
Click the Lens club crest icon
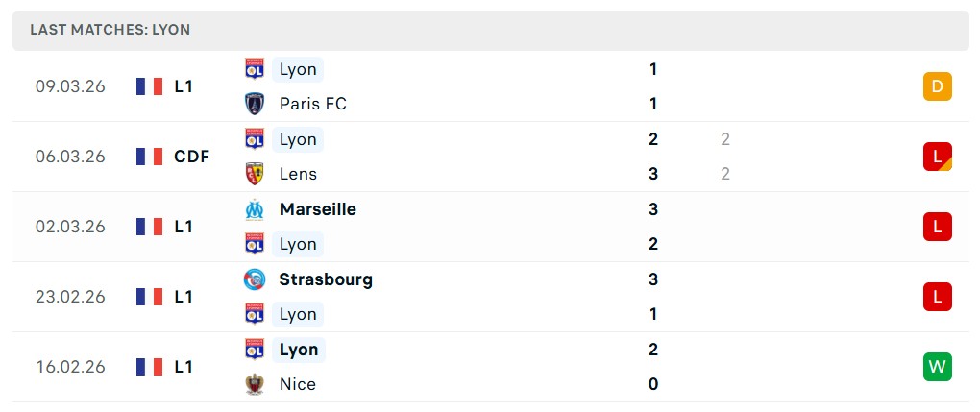coord(255,174)
